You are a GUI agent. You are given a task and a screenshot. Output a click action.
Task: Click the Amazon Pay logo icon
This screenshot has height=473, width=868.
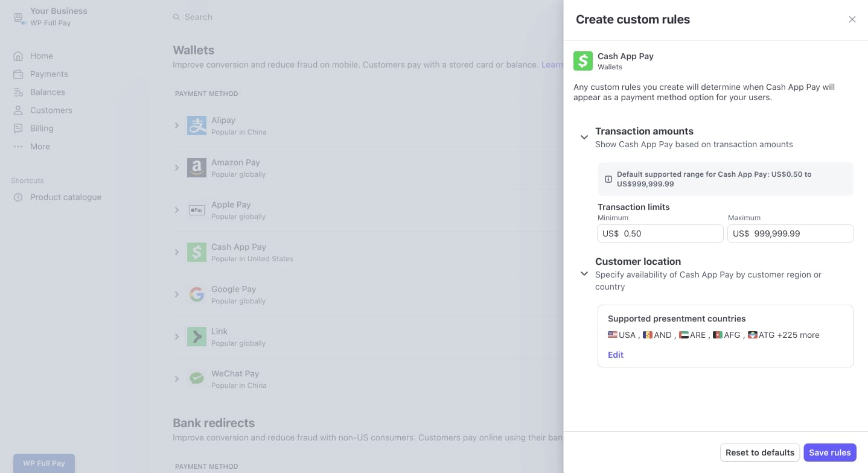[x=197, y=168]
